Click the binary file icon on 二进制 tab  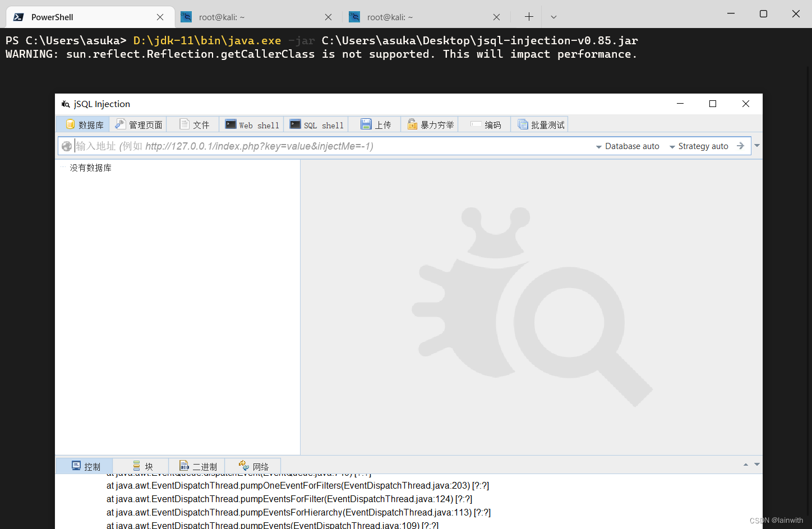184,466
